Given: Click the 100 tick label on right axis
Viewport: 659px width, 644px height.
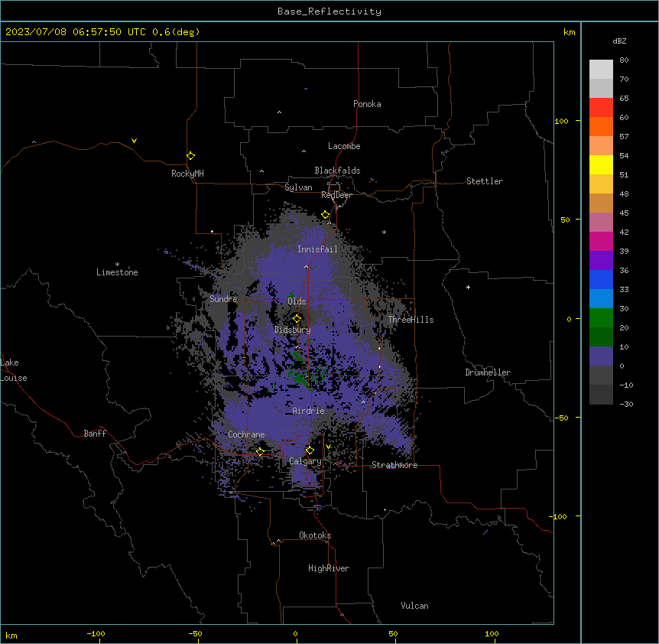Looking at the screenshot, I should (561, 121).
